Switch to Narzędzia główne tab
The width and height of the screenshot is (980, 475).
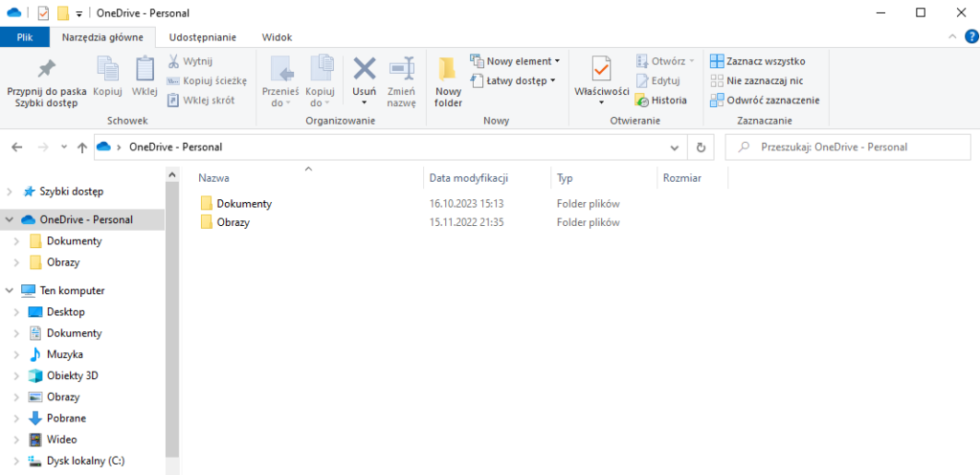102,37
